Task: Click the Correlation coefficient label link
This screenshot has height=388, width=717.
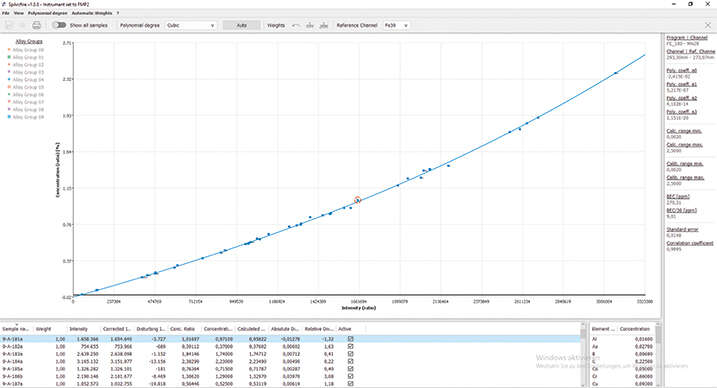Action: [x=690, y=243]
